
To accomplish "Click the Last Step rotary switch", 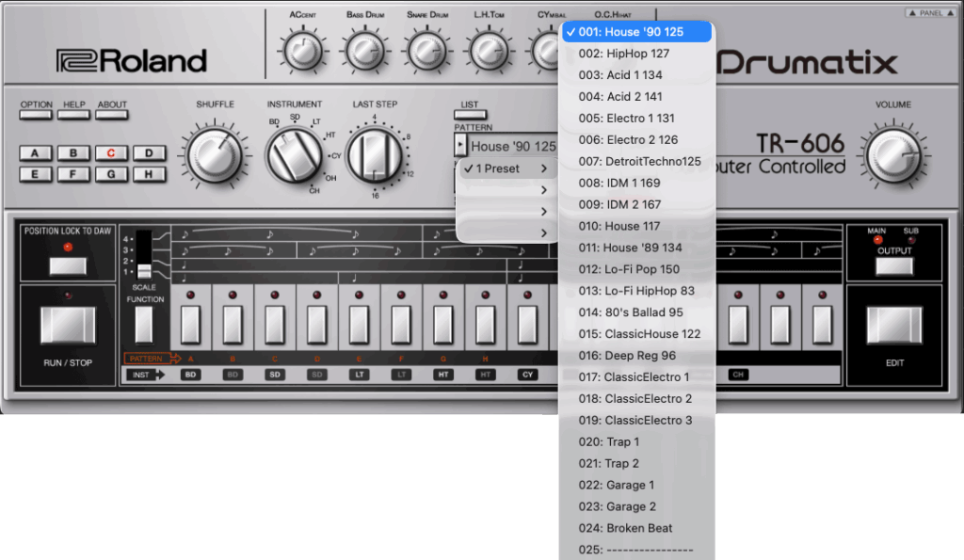I will tap(375, 155).
